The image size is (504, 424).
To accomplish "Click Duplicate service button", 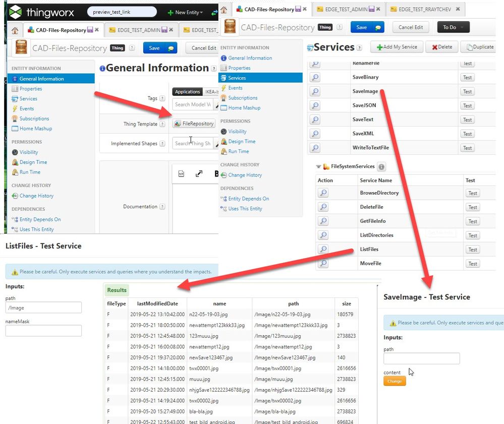I will [479, 47].
